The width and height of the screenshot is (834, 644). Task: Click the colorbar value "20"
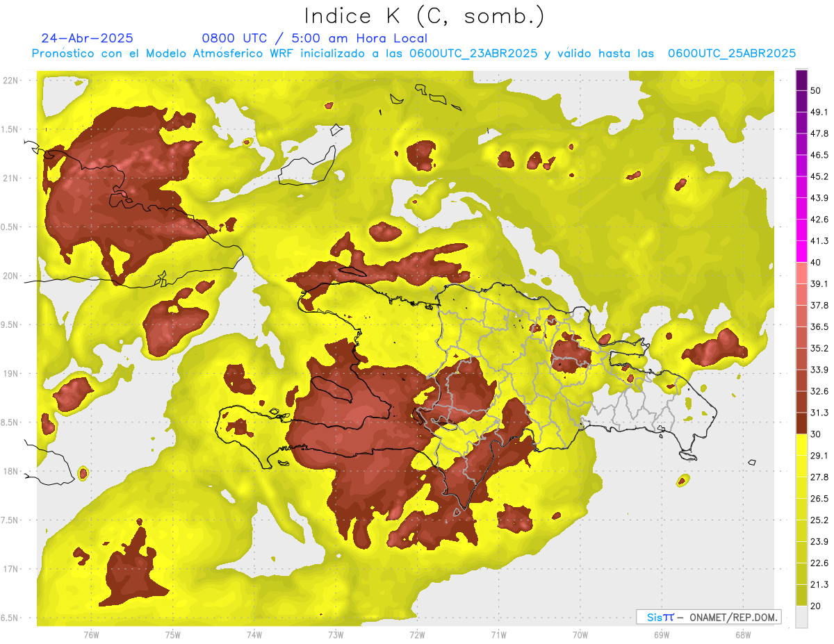[x=816, y=606]
